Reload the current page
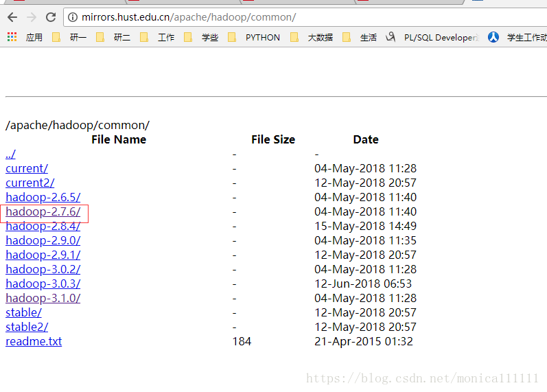Viewport: 547px width, 392px height. 51,17
